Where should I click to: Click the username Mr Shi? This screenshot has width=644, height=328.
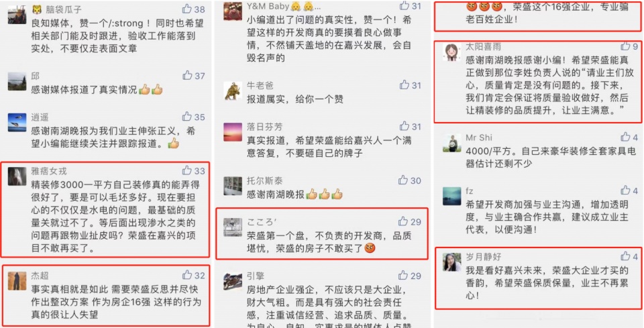[x=478, y=138]
